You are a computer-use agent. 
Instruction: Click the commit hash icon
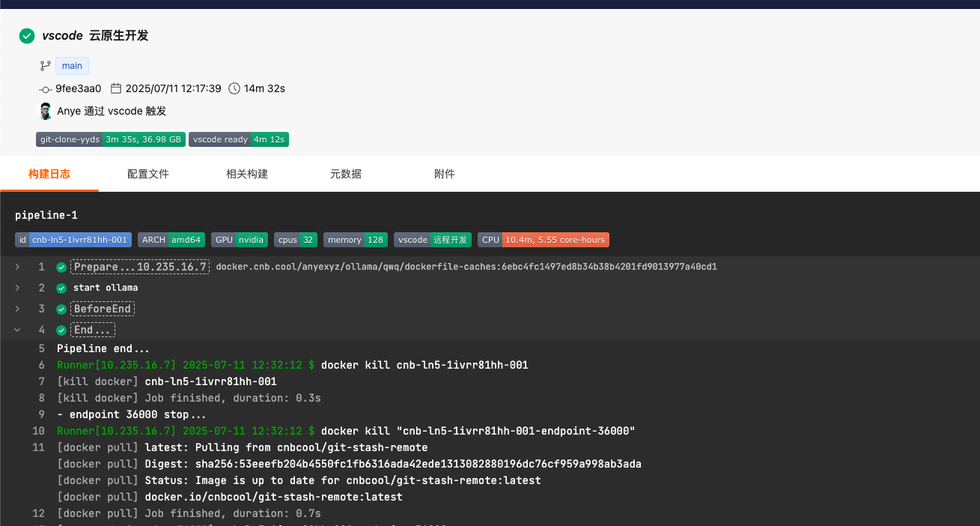click(45, 89)
